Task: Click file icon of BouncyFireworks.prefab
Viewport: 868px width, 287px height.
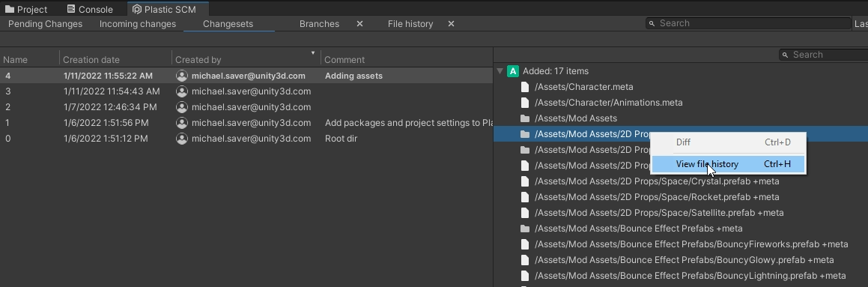Action: 525,244
